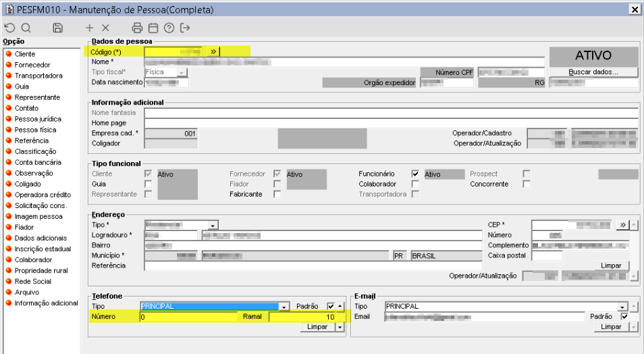Open Rede Social in the sidebar
This screenshot has width=644, height=354.
coord(33,281)
